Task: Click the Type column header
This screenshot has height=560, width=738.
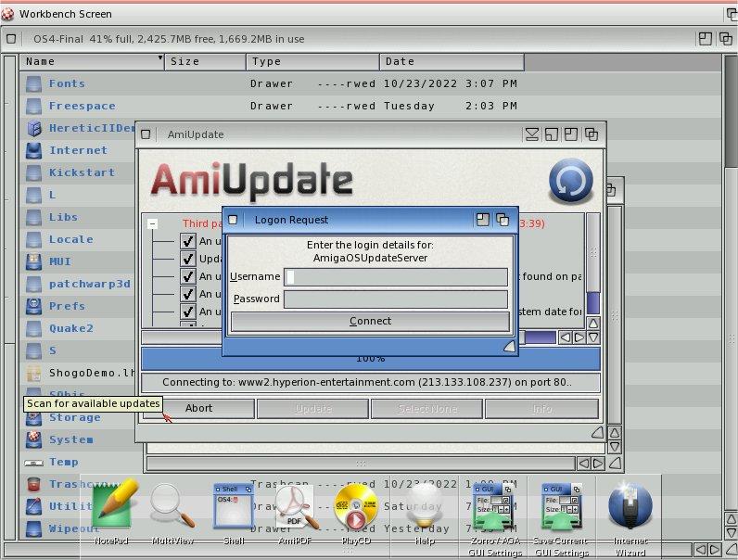Action: tap(312, 61)
